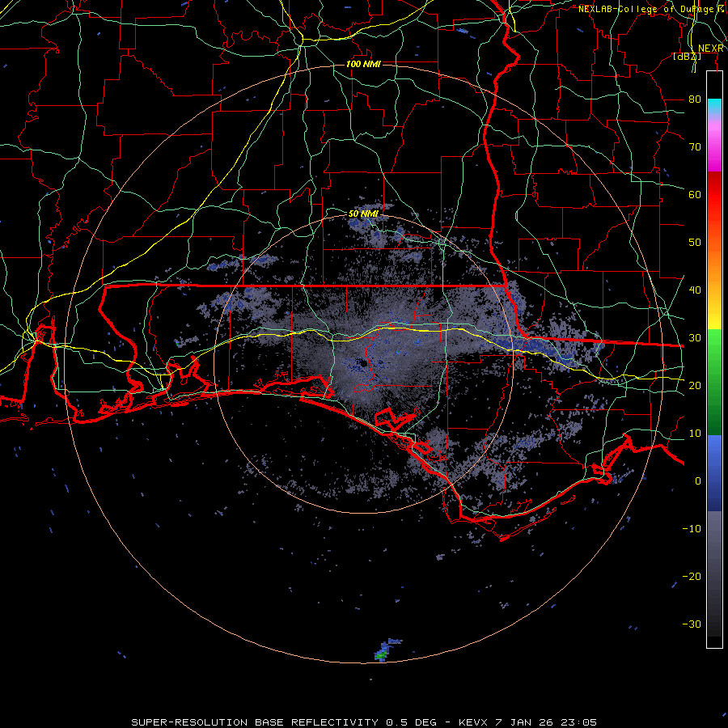
Task: Click the 80 value on color scale
Action: pos(695,99)
